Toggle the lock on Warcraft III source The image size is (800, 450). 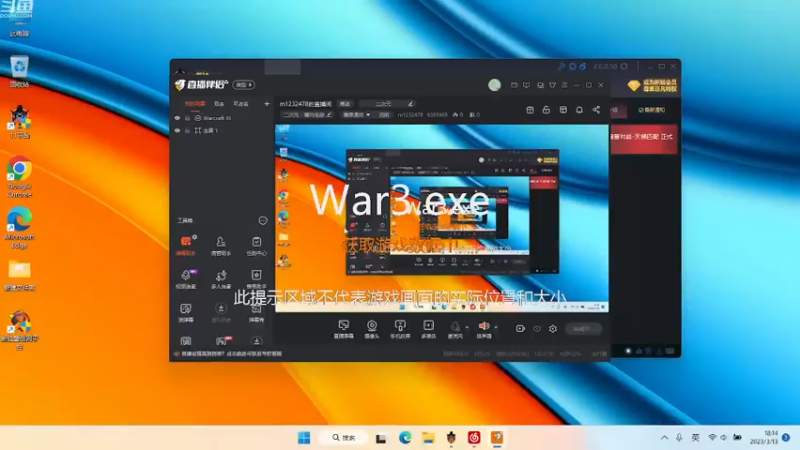click(187, 118)
